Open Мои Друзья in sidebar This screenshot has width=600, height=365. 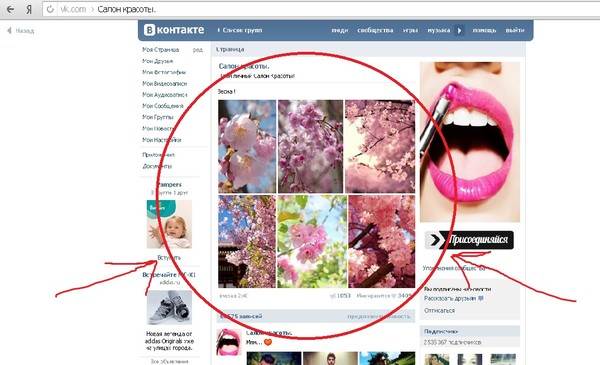point(157,61)
